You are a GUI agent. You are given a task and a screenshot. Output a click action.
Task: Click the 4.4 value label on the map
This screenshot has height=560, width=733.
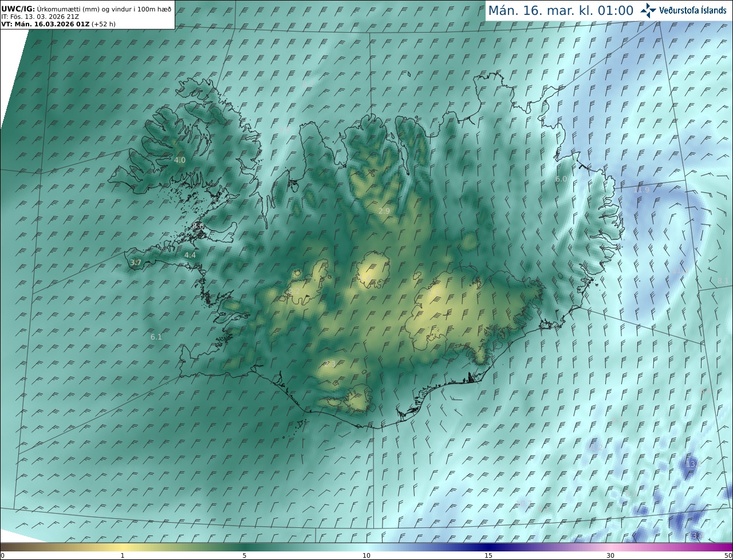(190, 255)
